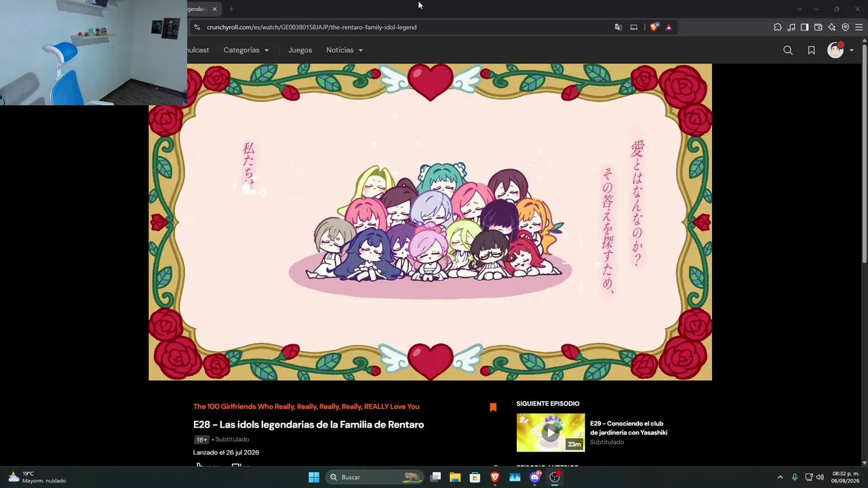
Task: Click the taskbar Buscar search box
Action: pyautogui.click(x=374, y=477)
